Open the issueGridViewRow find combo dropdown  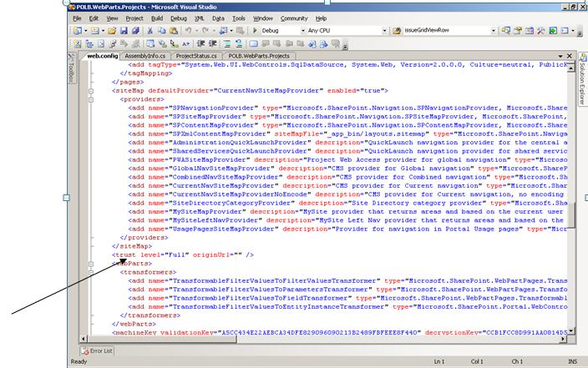click(x=494, y=31)
